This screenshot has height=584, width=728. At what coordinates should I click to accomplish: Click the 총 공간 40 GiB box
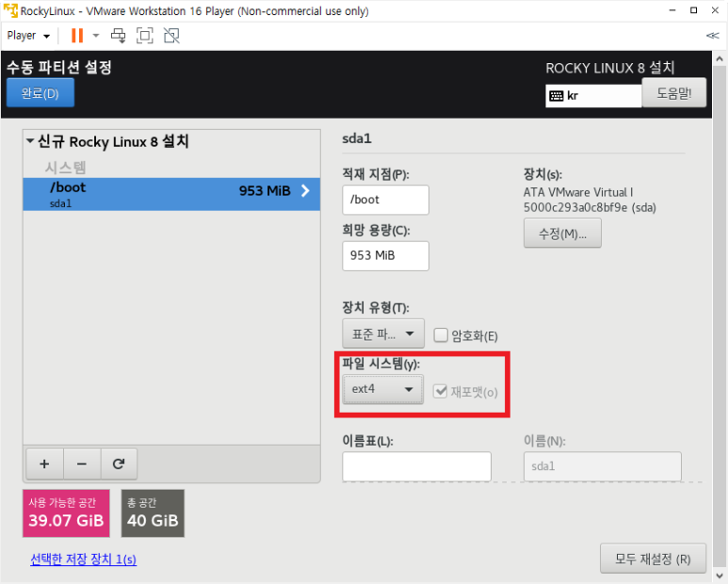[153, 513]
